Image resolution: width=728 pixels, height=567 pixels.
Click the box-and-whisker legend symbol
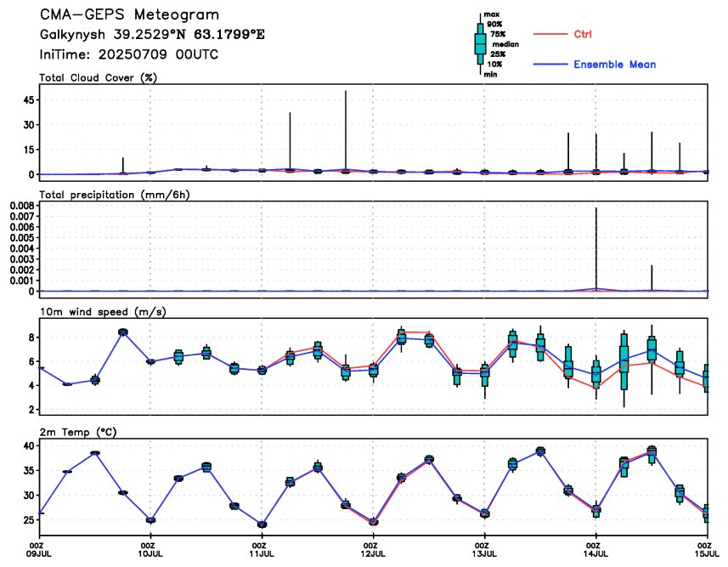[x=481, y=44]
